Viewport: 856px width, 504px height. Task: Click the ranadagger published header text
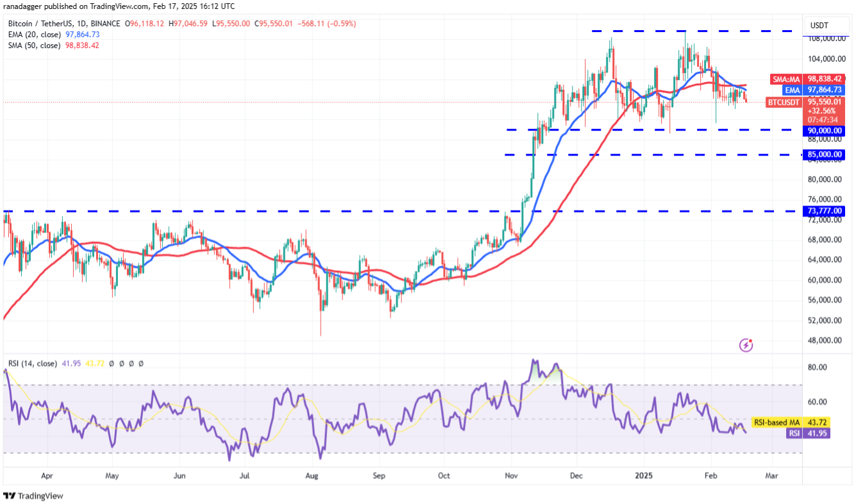(119, 6)
